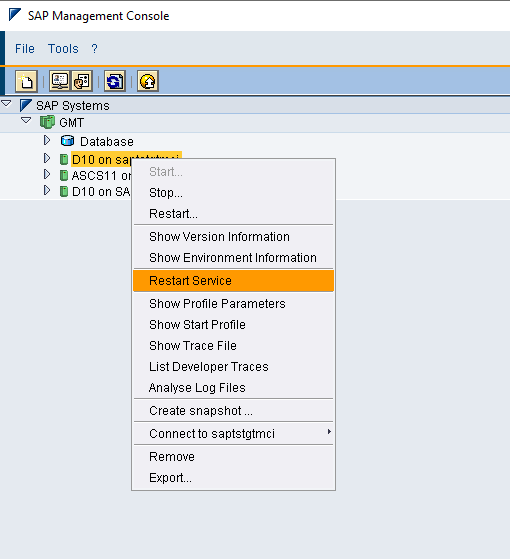Click the SAP Management Console title text
Image resolution: width=510 pixels, height=559 pixels.
98,16
